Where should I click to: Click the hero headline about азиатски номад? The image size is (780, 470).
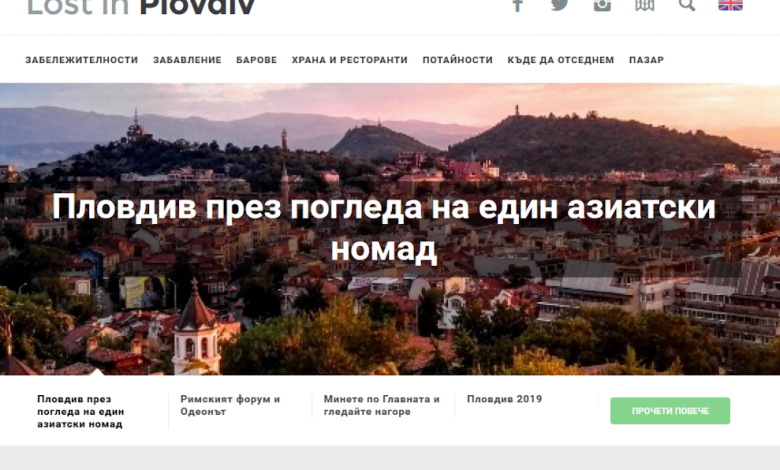384,227
